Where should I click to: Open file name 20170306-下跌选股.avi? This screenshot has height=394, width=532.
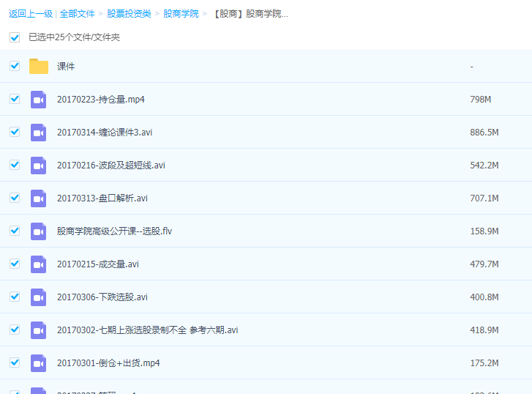click(102, 297)
